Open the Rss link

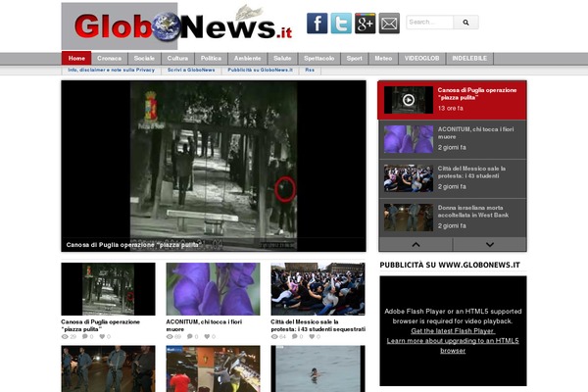coord(310,71)
